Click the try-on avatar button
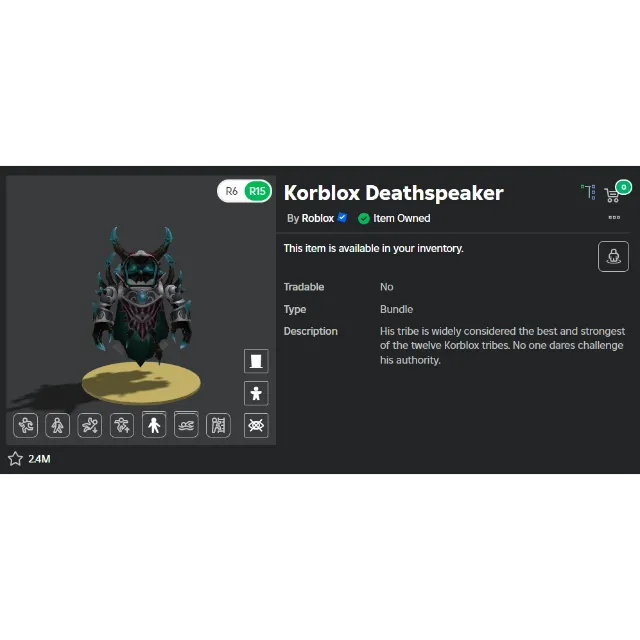This screenshot has width=640, height=640. [613, 256]
